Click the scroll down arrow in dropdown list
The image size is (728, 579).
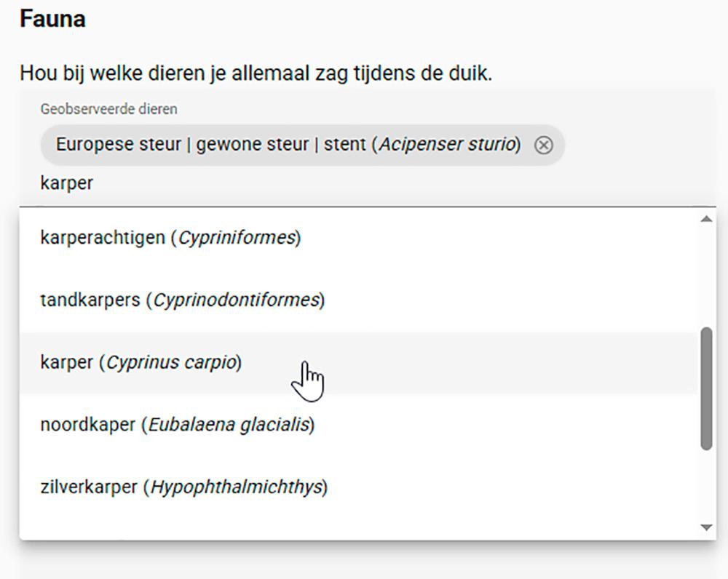(x=705, y=527)
